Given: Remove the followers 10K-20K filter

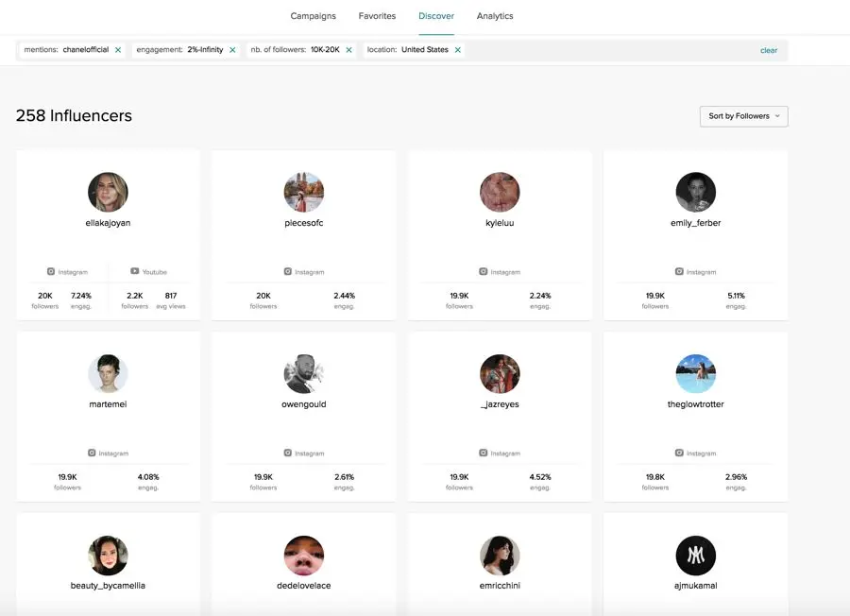Looking at the screenshot, I should click(x=348, y=50).
